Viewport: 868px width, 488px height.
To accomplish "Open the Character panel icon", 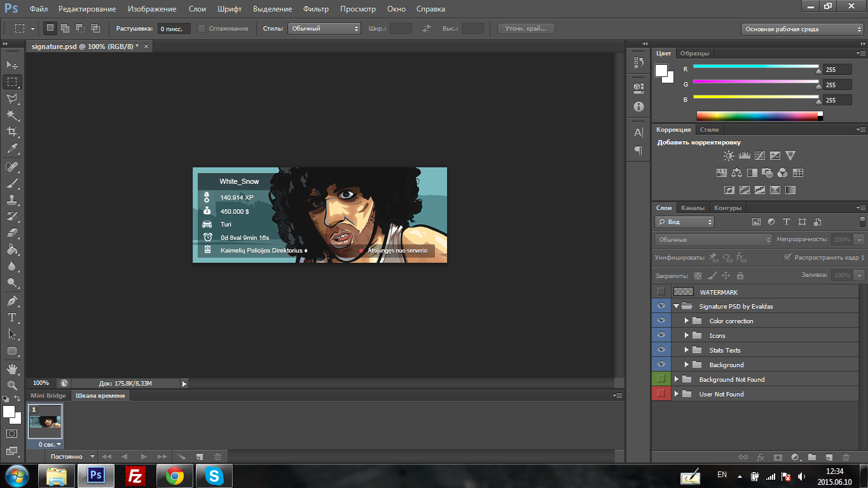I will [x=638, y=133].
